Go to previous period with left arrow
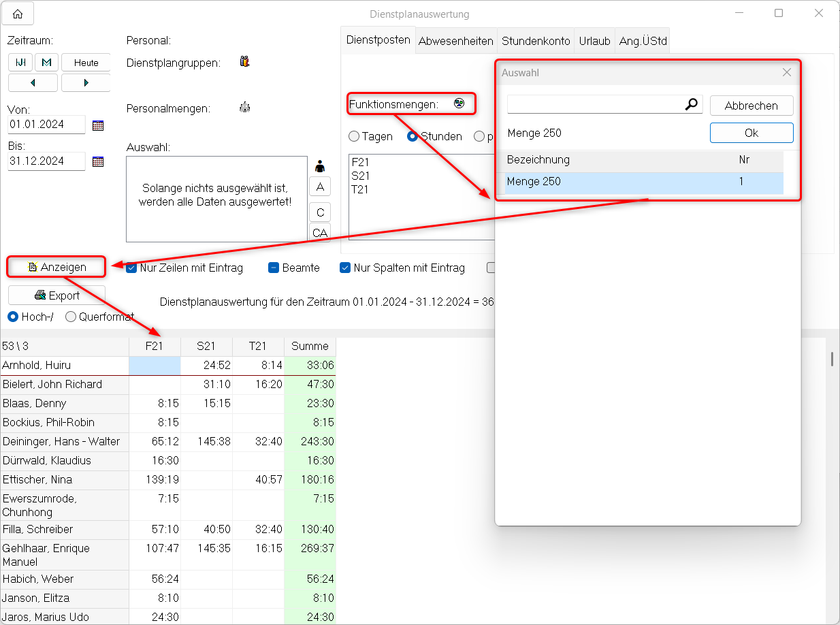This screenshot has height=625, width=840. (33, 83)
